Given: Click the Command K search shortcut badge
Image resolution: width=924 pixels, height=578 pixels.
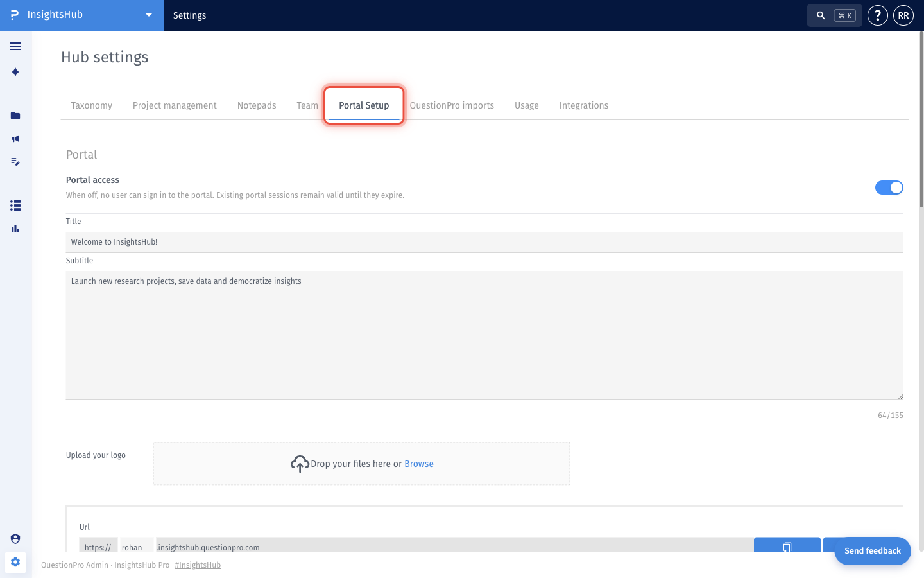Looking at the screenshot, I should (845, 15).
